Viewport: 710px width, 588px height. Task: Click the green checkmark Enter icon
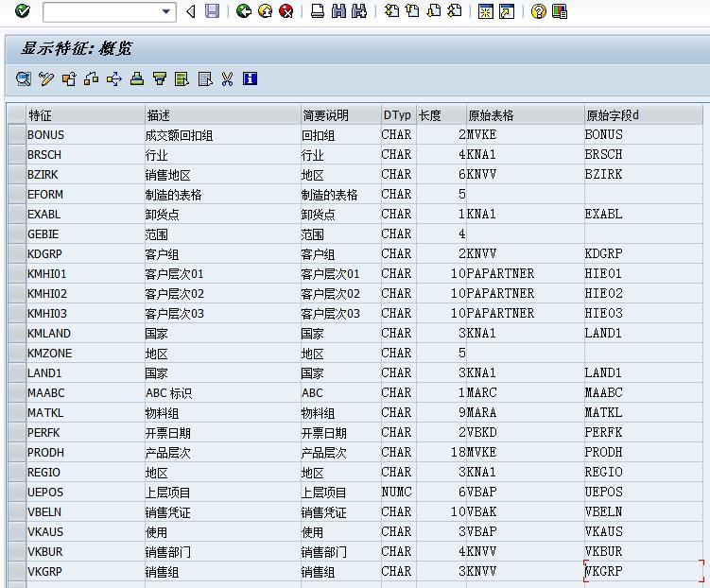22,10
